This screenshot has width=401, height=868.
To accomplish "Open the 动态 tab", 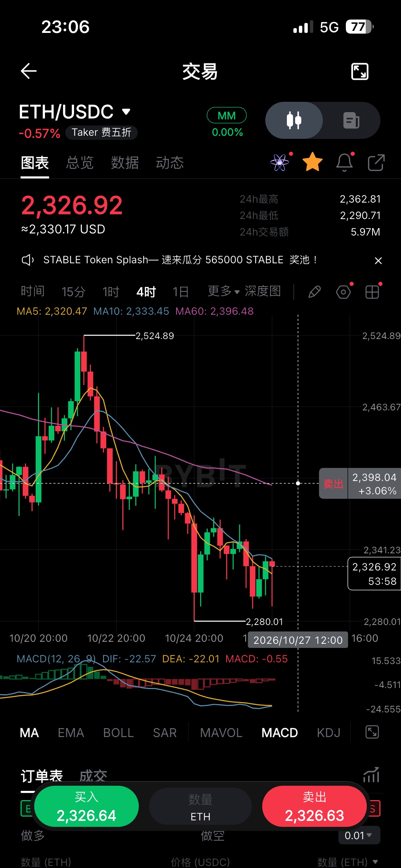I will click(x=170, y=162).
